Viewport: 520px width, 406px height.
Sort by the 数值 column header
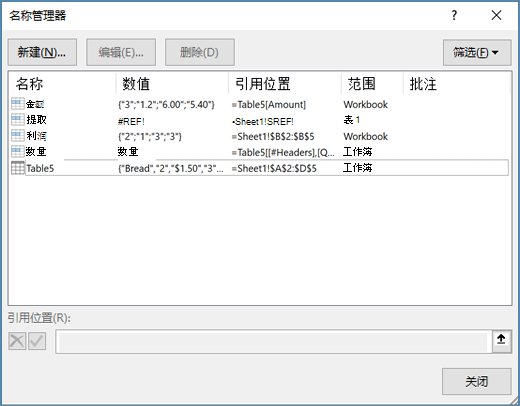(x=136, y=84)
